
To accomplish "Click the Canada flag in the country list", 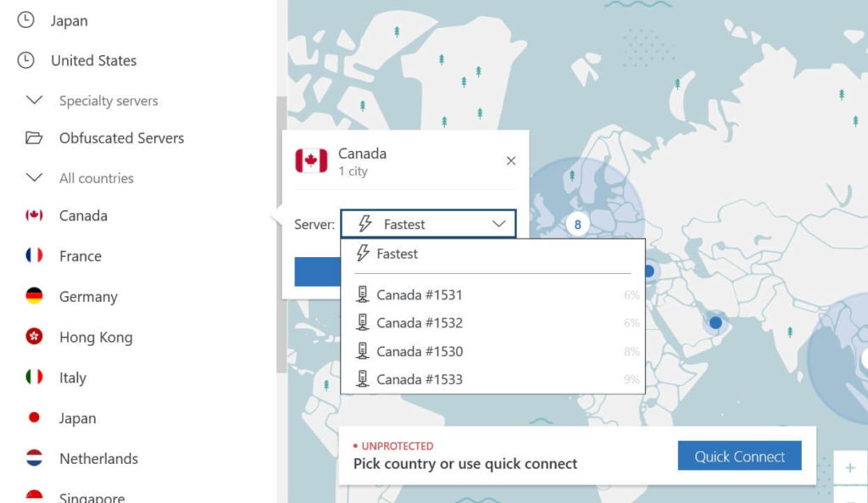I will 34,215.
